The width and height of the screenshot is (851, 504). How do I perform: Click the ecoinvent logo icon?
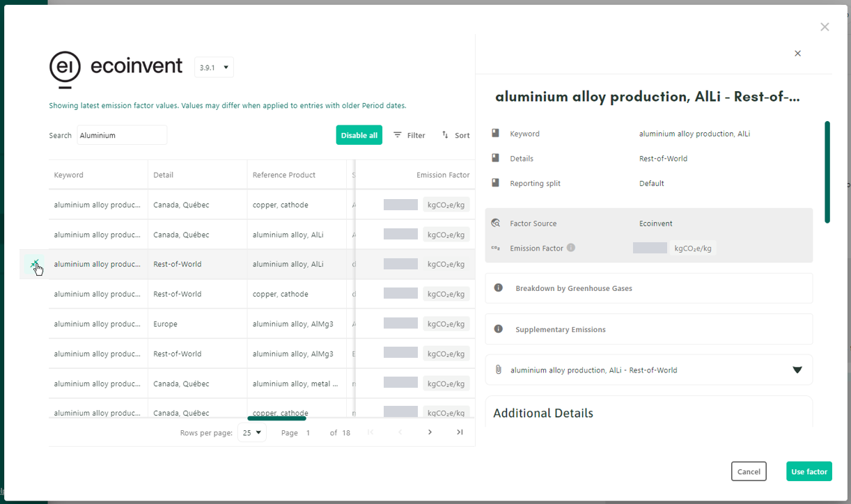coord(65,70)
